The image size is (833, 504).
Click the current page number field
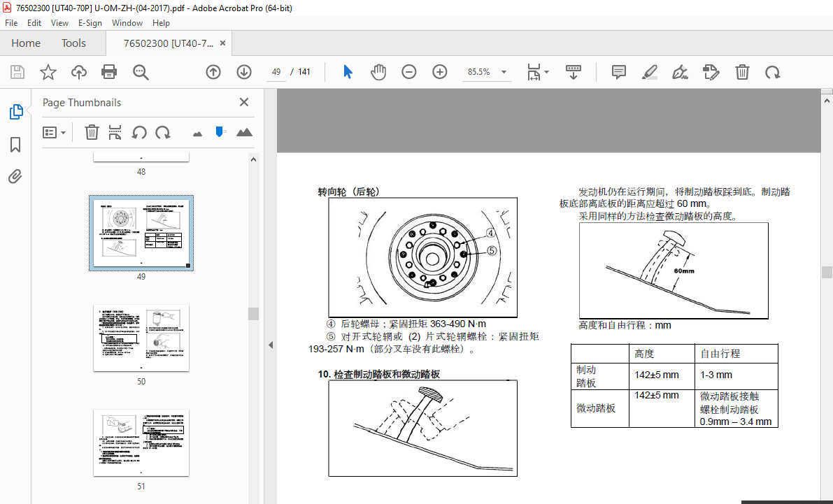pos(276,72)
